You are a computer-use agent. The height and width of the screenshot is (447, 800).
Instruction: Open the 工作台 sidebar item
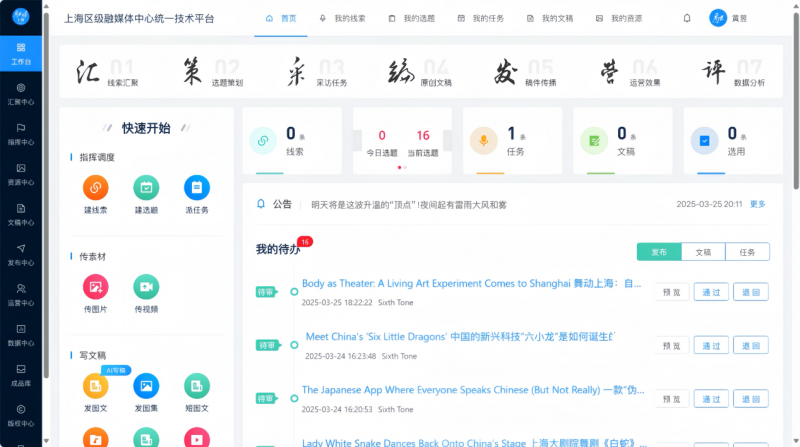point(21,54)
